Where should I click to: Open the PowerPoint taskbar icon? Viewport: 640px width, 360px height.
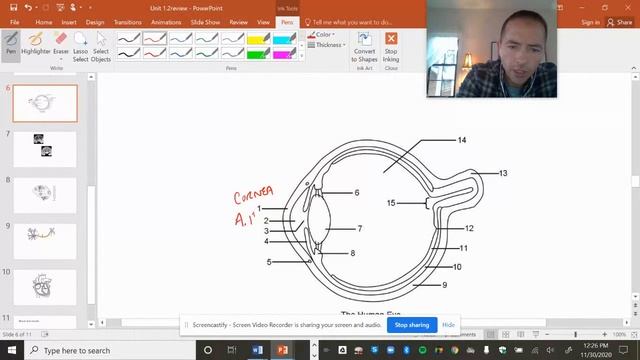pos(283,350)
